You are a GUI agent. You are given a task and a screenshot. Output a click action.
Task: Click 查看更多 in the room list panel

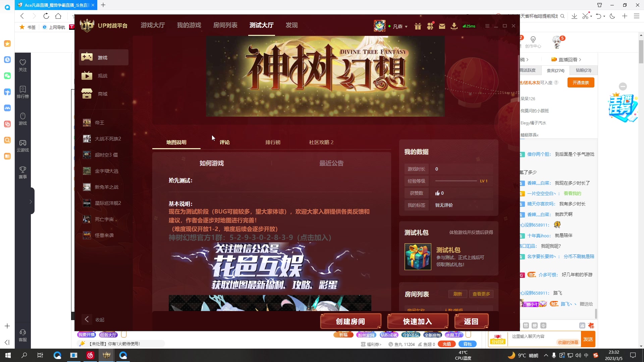[481, 294]
